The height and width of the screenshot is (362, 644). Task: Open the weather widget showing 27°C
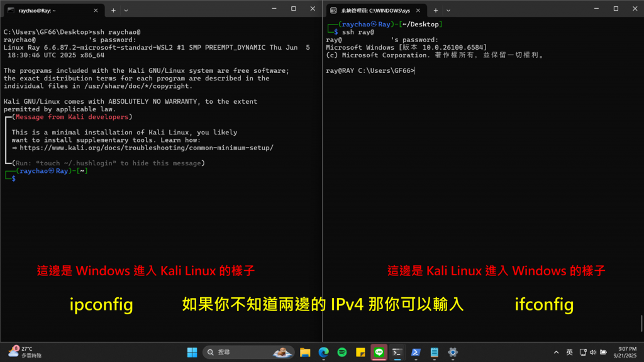pos(25,352)
